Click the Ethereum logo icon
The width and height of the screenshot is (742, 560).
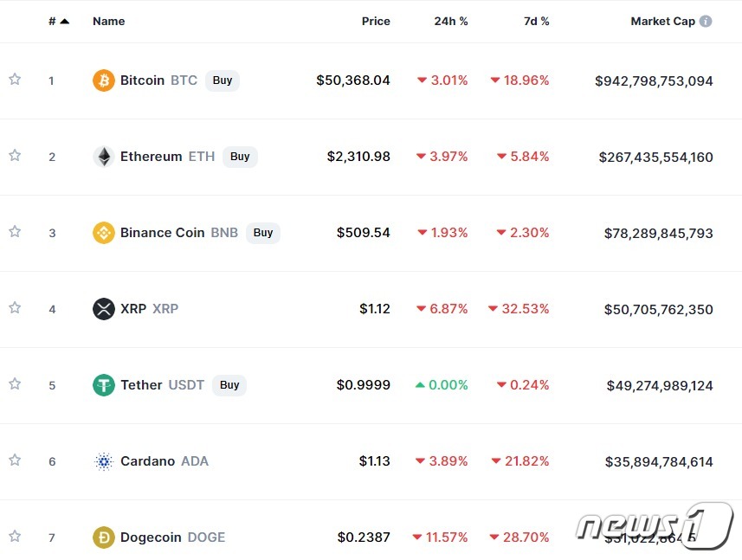pos(103,157)
